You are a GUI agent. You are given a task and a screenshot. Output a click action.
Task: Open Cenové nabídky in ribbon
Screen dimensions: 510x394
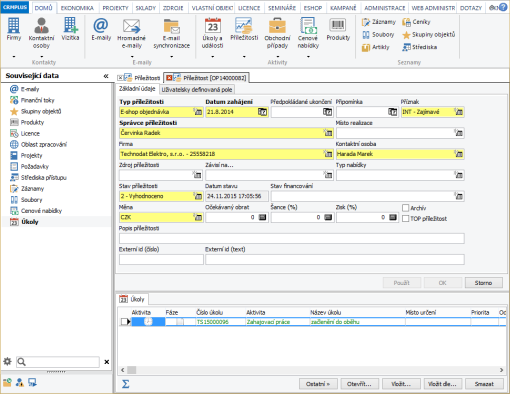308,33
